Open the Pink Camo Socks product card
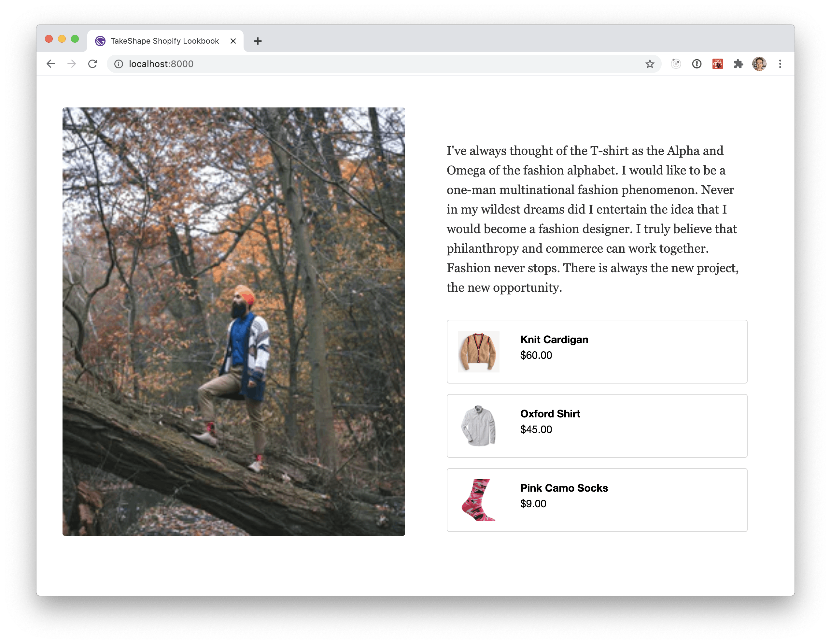This screenshot has width=831, height=644. point(597,500)
